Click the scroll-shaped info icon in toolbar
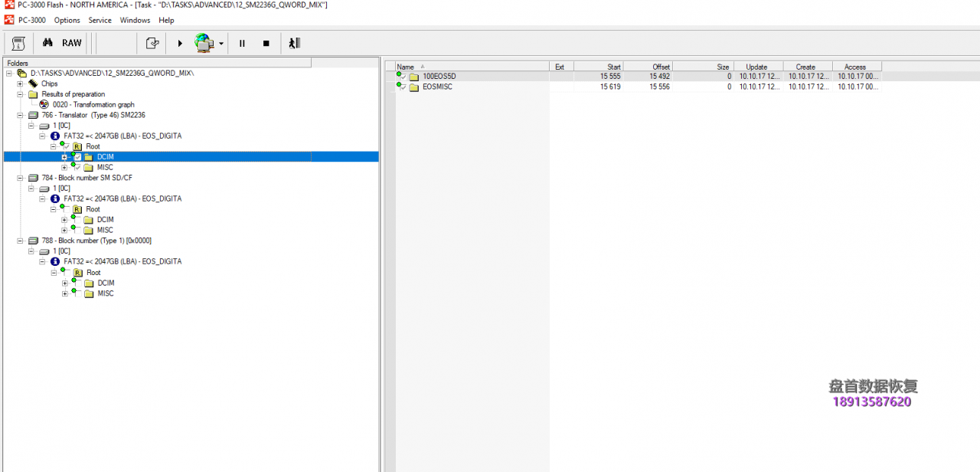The image size is (980, 472). [x=19, y=43]
